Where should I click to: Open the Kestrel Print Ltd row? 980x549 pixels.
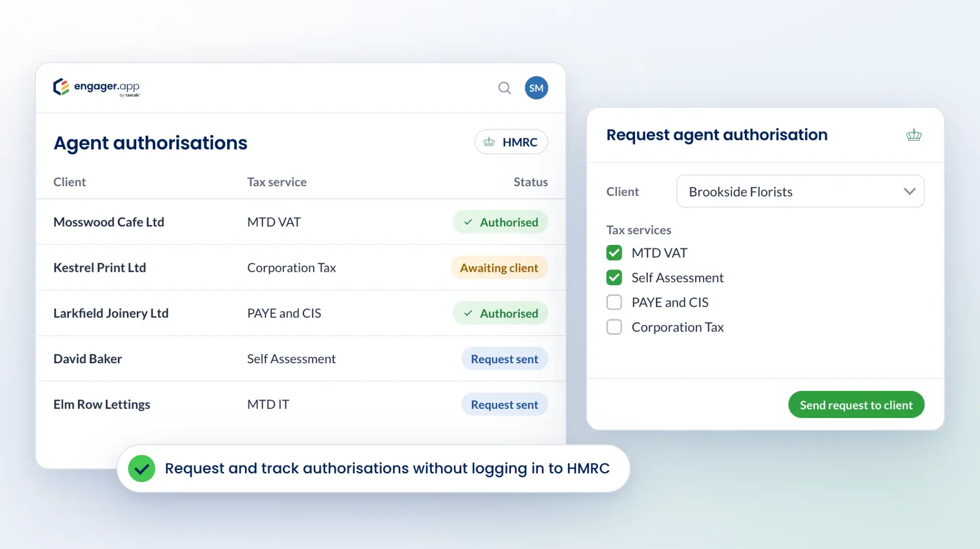[301, 267]
